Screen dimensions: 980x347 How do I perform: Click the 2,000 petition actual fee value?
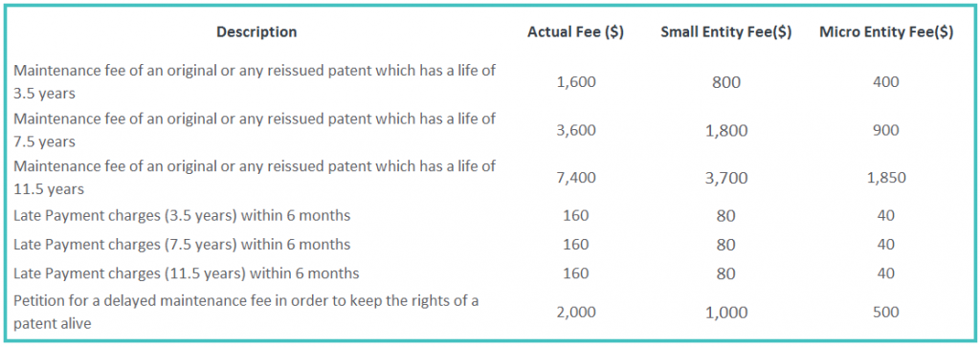(575, 313)
